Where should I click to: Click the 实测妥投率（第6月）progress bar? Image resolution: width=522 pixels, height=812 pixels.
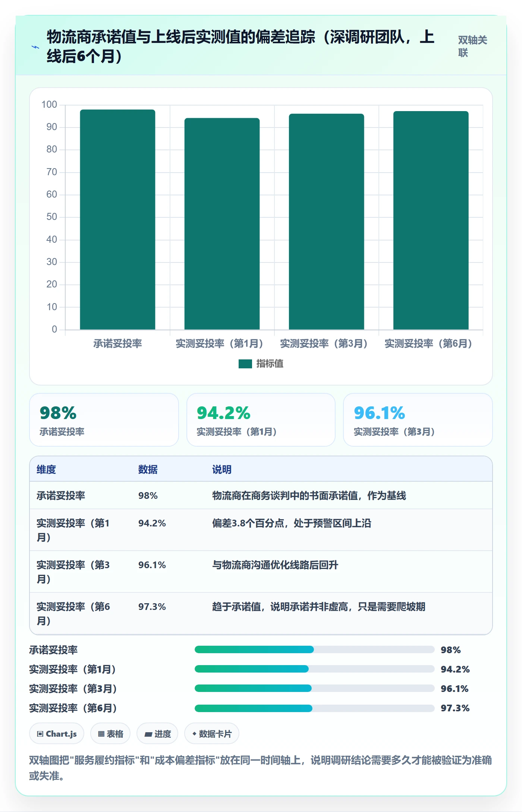click(314, 708)
